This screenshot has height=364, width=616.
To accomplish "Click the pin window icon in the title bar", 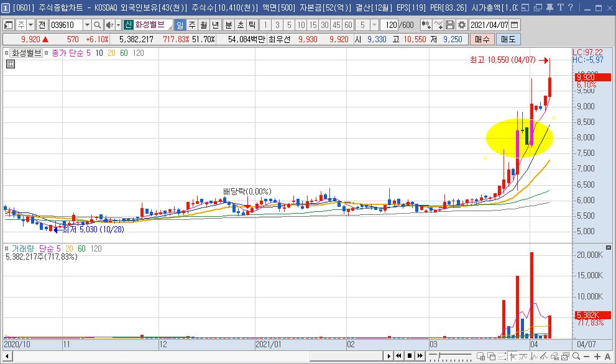I will 549,7.
